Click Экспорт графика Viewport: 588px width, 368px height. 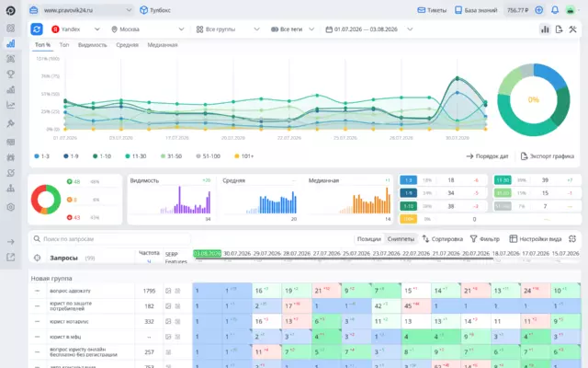[548, 156]
